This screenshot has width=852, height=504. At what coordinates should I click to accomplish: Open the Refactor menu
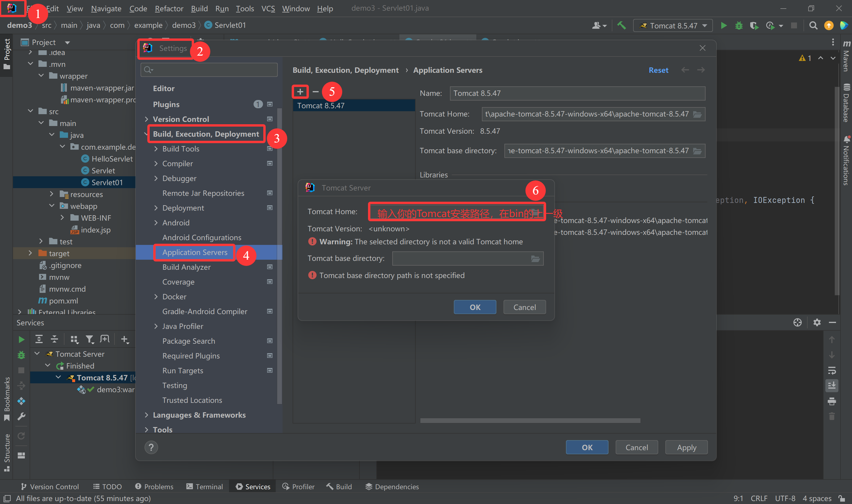pyautogui.click(x=169, y=9)
